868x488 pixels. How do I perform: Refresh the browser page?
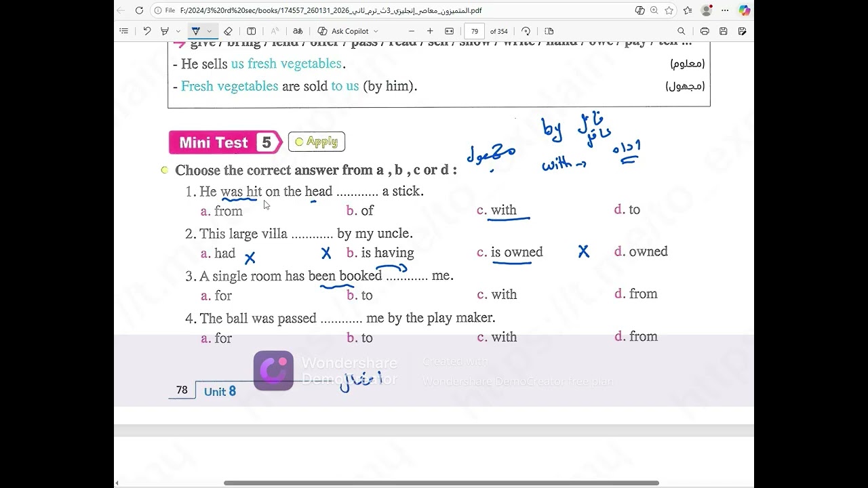coord(139,10)
